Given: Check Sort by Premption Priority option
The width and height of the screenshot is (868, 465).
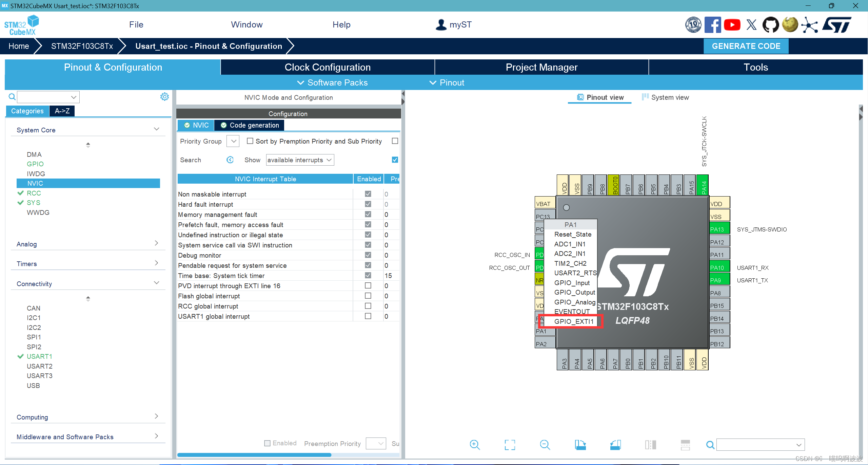Looking at the screenshot, I should 250,141.
